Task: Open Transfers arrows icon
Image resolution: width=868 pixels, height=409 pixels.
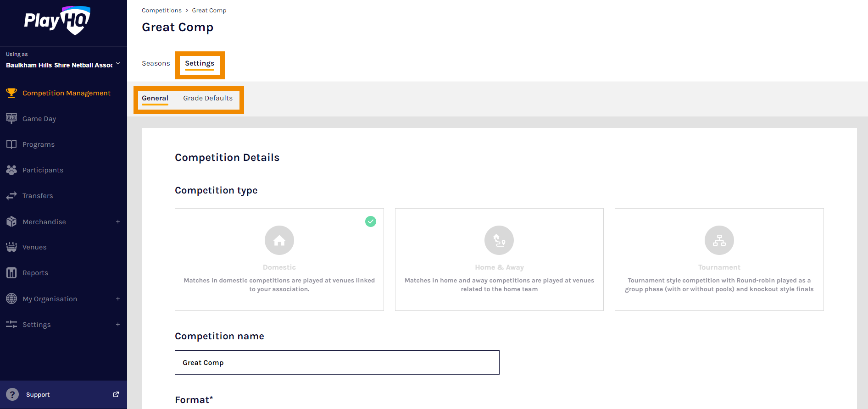Action: pyautogui.click(x=11, y=196)
